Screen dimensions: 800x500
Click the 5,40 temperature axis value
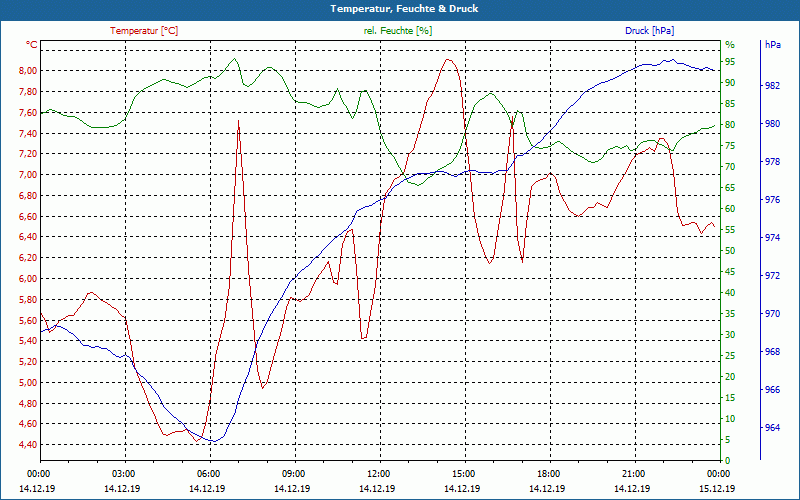[29, 341]
